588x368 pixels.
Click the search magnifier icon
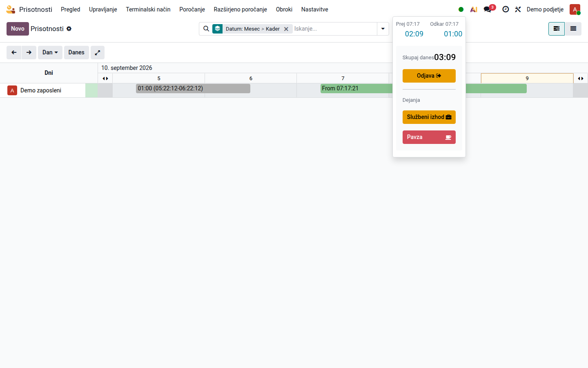206,29
